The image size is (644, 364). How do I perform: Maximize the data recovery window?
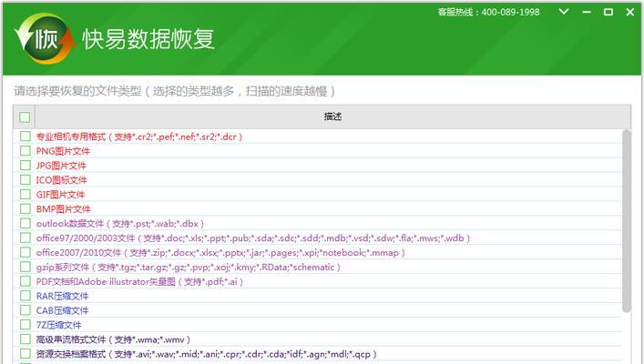pos(608,13)
